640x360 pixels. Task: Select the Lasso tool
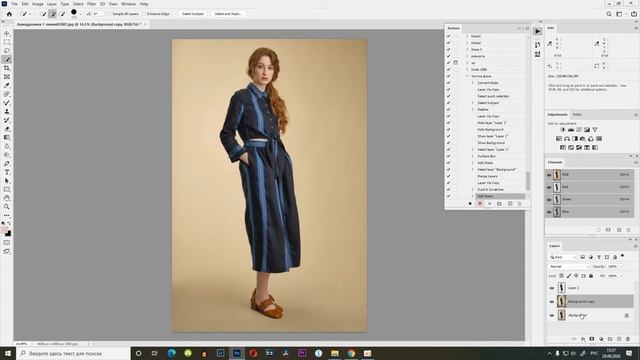tap(7, 51)
